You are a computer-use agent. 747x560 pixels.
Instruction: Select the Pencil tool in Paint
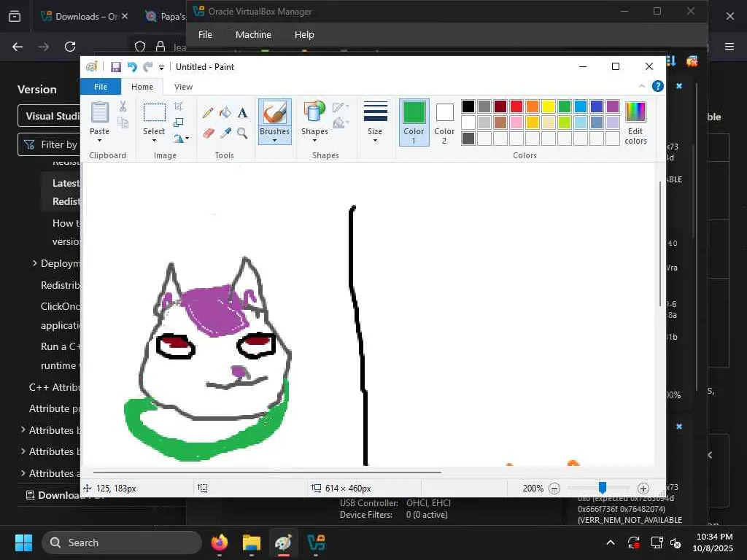(208, 113)
